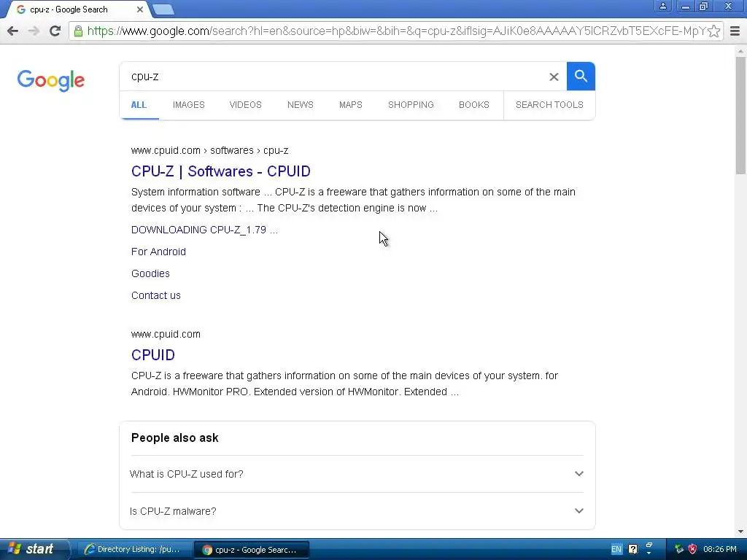Open the For Android sitelink
This screenshot has height=560, width=747.
coord(158,252)
